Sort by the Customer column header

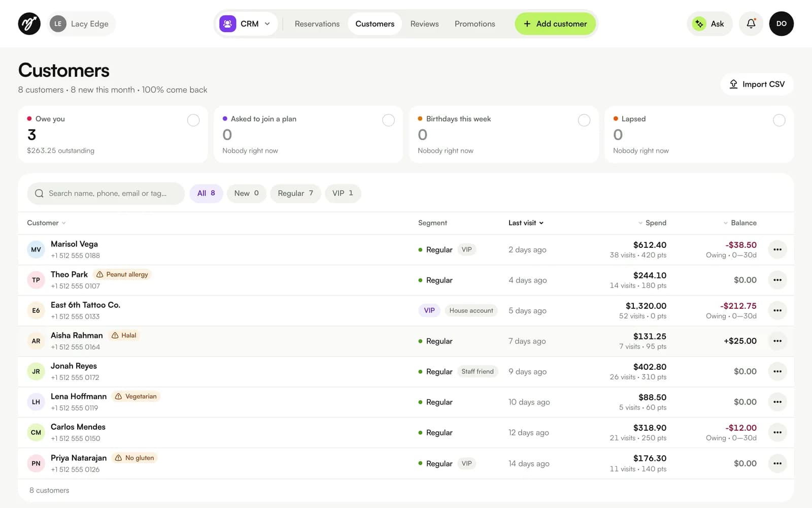46,223
